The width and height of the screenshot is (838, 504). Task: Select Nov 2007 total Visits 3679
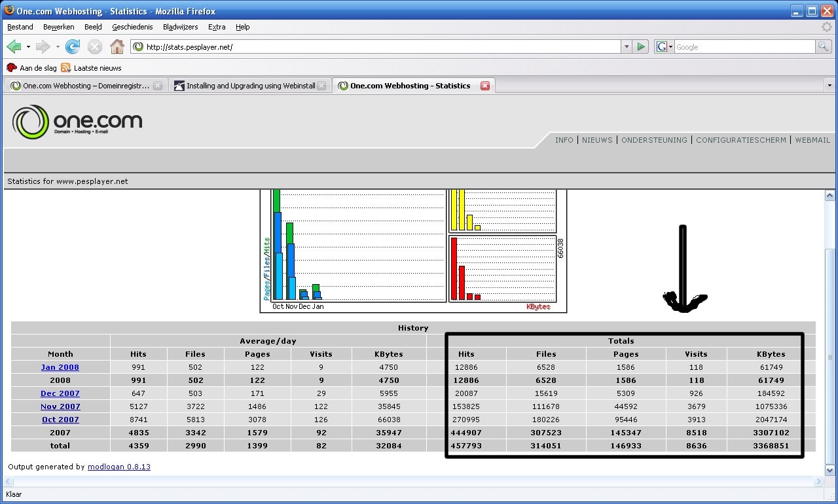(696, 406)
